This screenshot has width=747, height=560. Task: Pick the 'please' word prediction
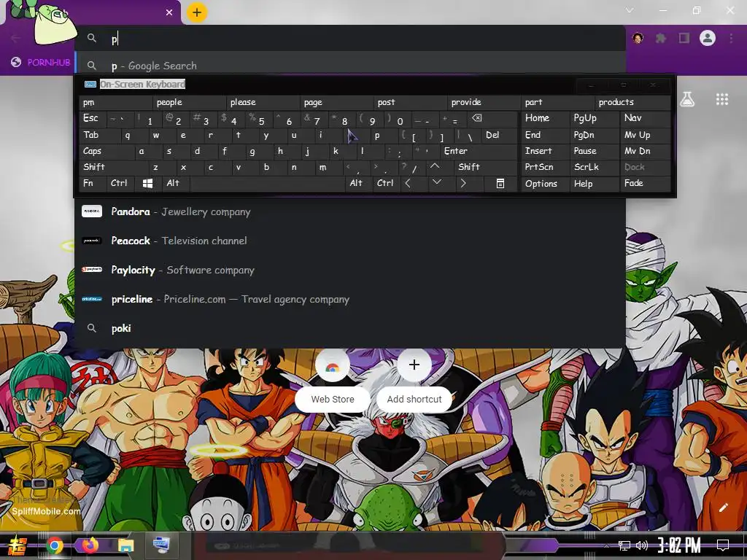tap(263, 102)
